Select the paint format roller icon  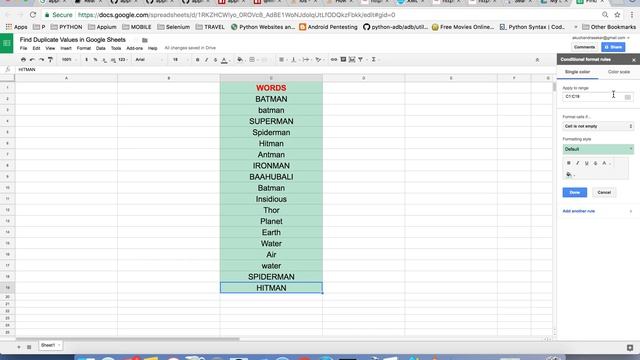(50, 60)
